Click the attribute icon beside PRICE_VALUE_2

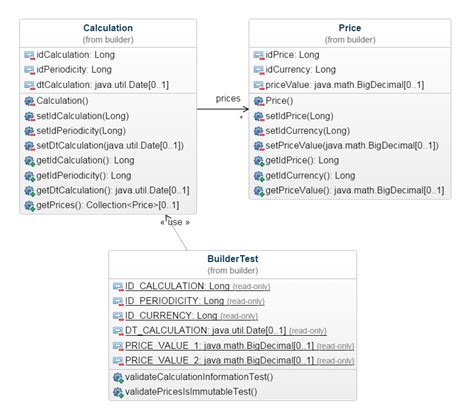[x=118, y=361]
